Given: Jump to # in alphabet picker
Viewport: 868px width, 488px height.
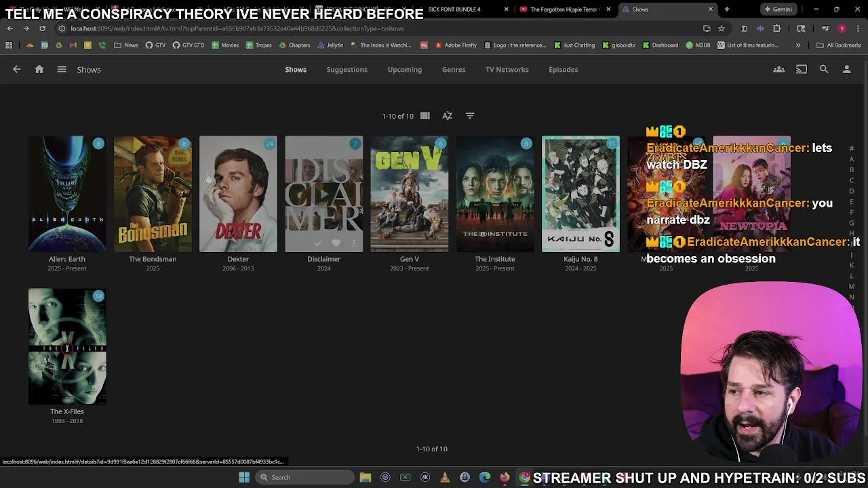Looking at the screenshot, I should 852,148.
